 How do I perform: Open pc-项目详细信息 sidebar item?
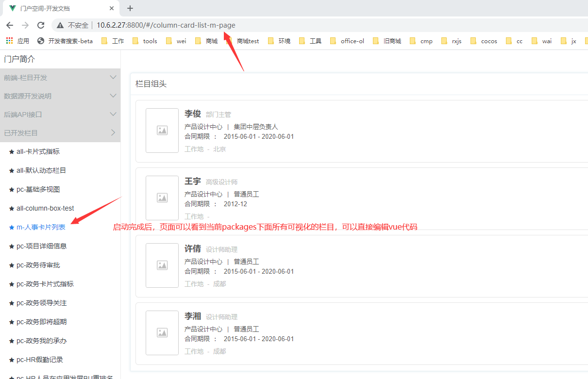click(41, 246)
